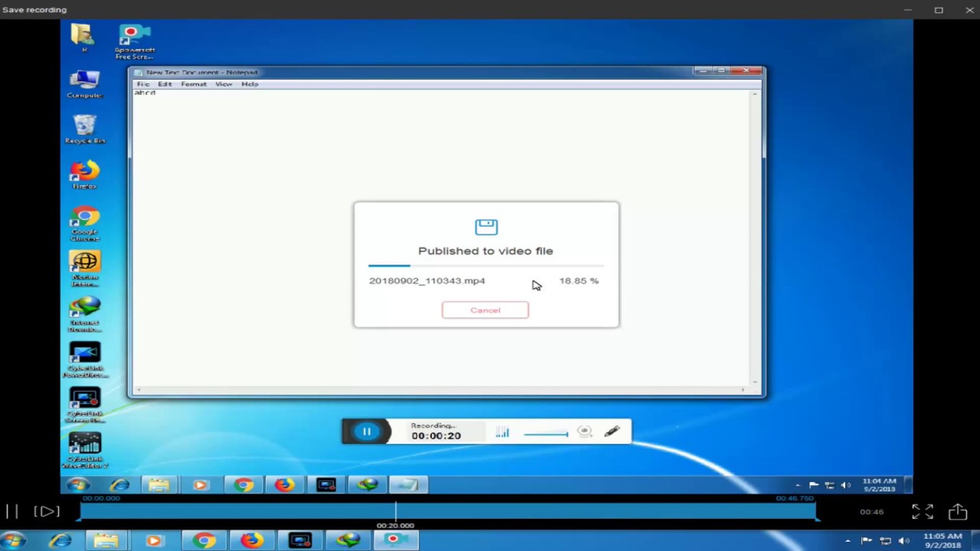Click the export/share recording icon
This screenshot has height=551, width=980.
958,511
